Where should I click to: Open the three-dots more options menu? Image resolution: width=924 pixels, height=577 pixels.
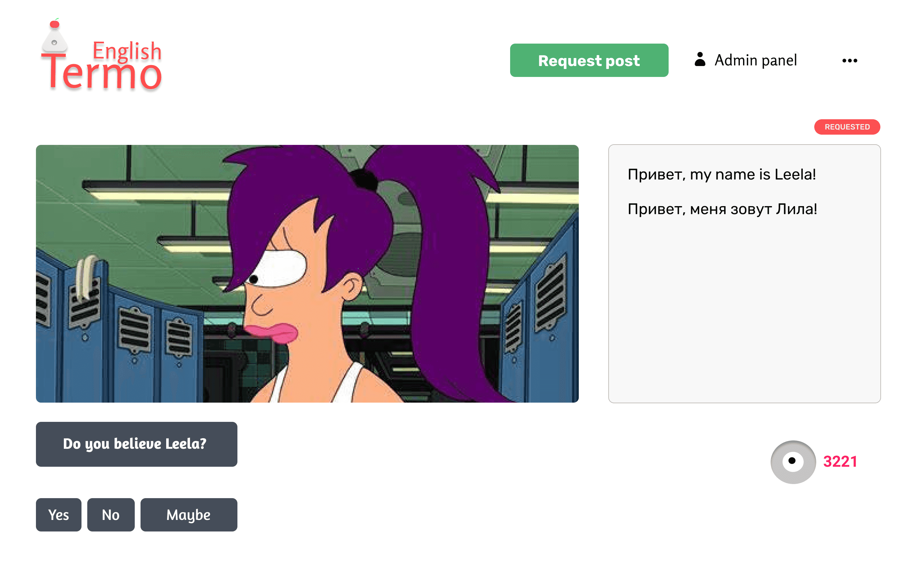pos(850,60)
